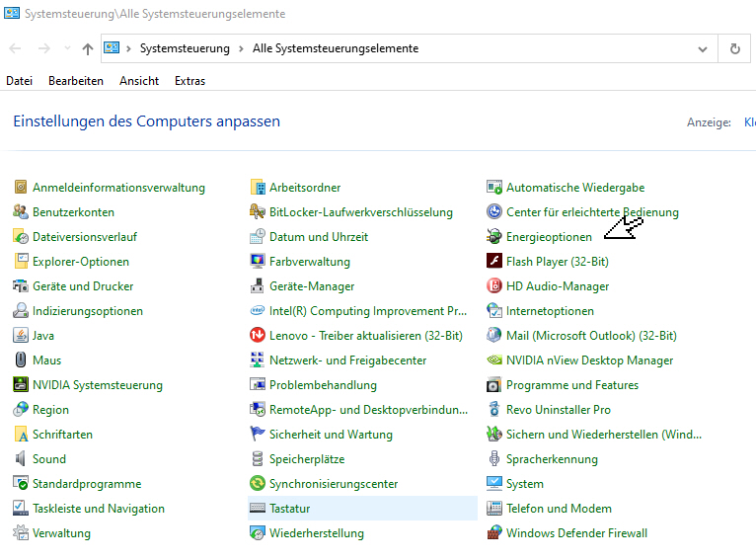The width and height of the screenshot is (756, 560).
Task: Open Indizierungsoptionen link
Action: [x=88, y=311]
